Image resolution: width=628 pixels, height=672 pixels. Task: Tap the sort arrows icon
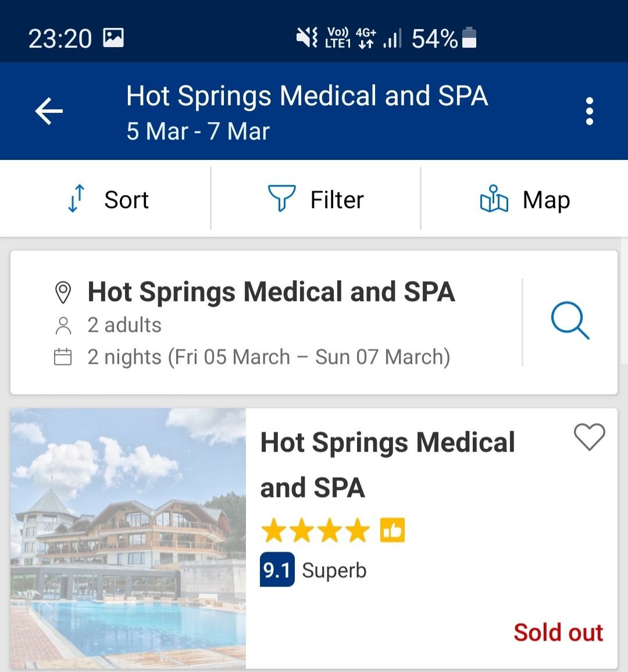click(x=76, y=199)
